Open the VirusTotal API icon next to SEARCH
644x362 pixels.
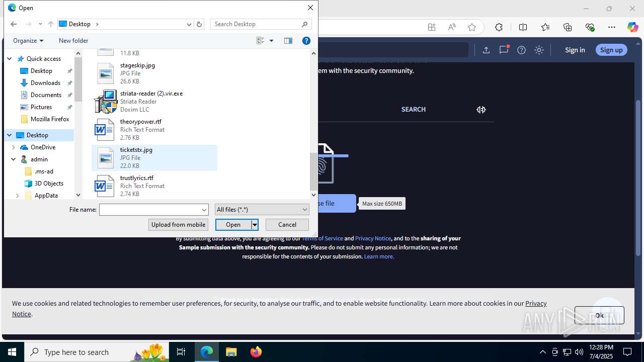point(481,110)
